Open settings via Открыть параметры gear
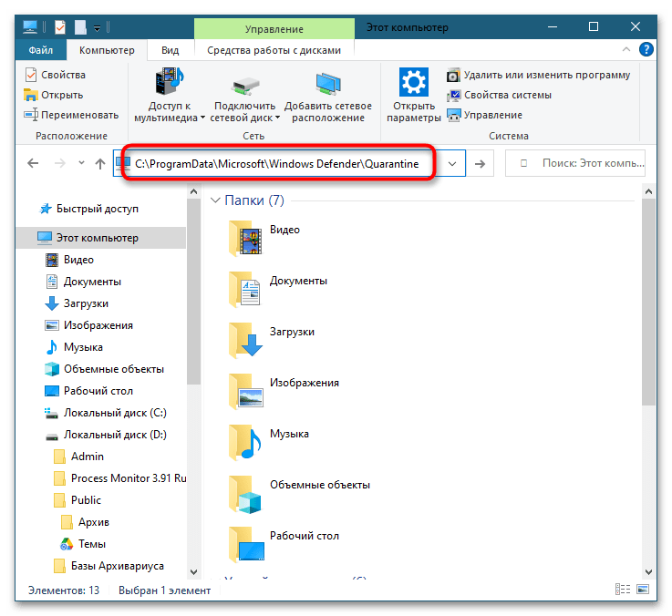The width and height of the screenshot is (672, 616). [414, 82]
